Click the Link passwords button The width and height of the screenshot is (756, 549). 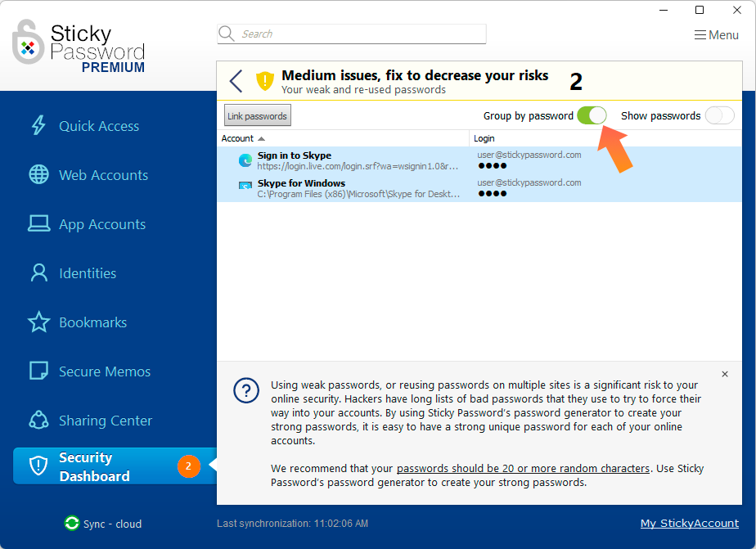coord(258,115)
